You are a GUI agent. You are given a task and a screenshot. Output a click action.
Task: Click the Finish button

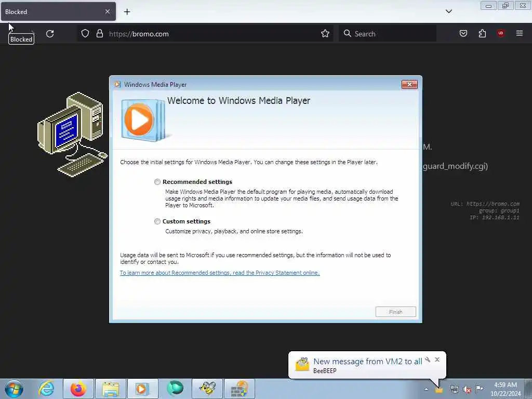[x=395, y=312]
